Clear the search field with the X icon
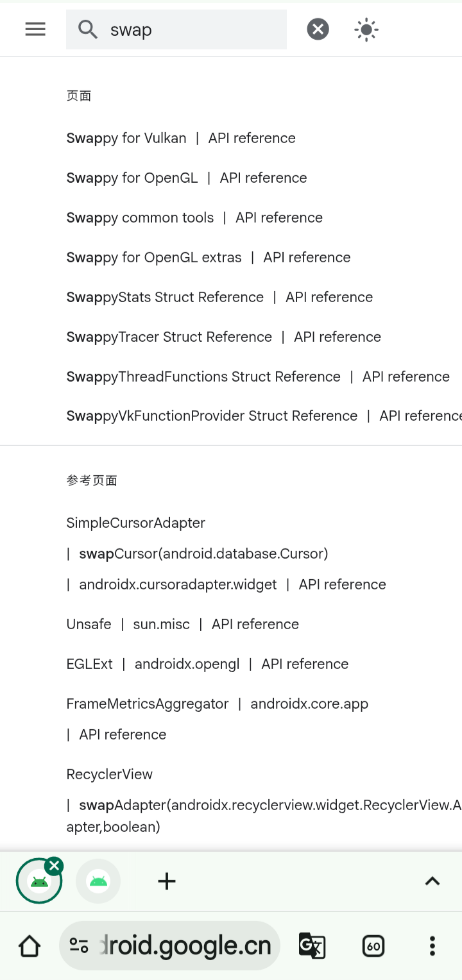Image resolution: width=462 pixels, height=980 pixels. click(318, 29)
